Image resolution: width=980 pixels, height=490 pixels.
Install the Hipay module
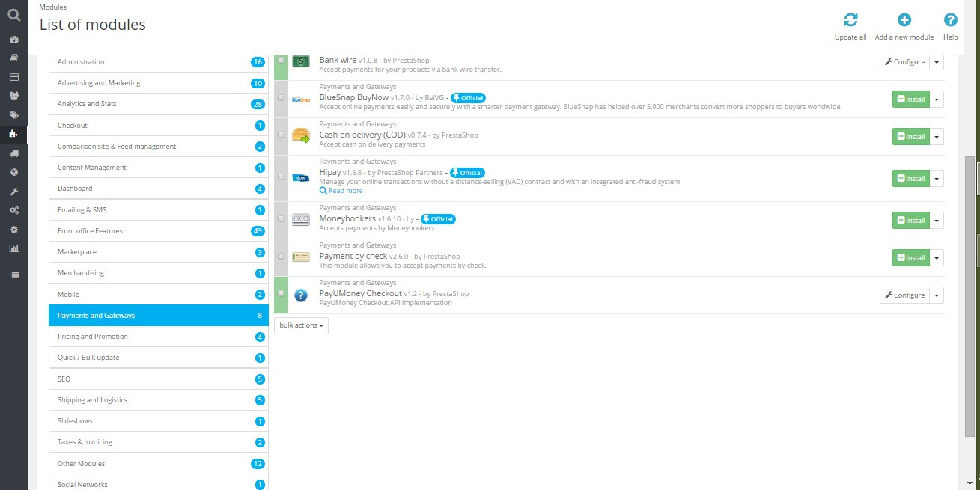coord(911,179)
